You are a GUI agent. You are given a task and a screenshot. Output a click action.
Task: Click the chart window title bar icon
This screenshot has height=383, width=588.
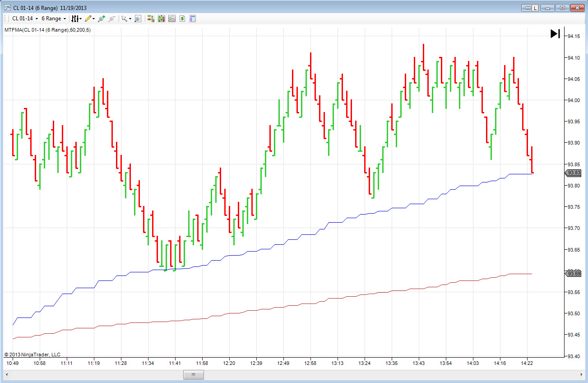7,8
